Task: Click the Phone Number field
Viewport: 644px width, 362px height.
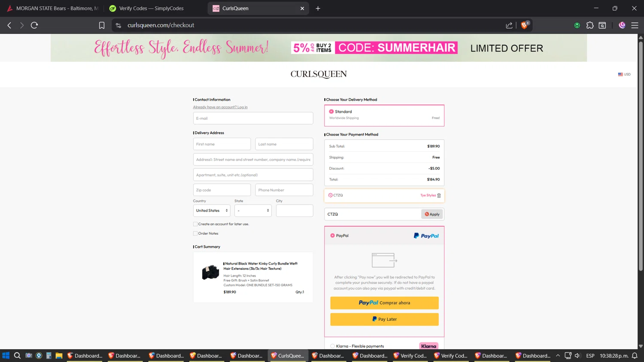Action: click(284, 190)
